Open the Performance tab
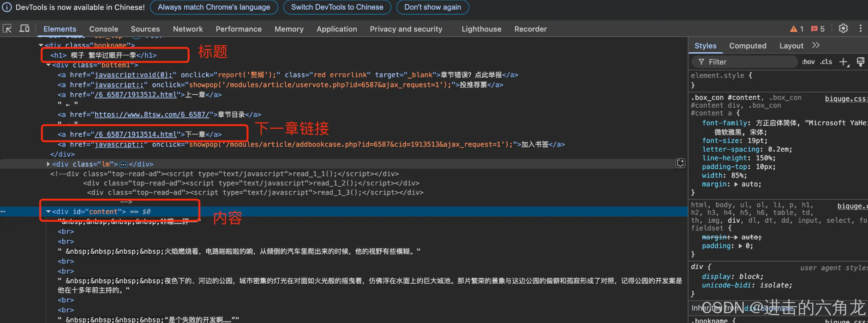The height and width of the screenshot is (323, 868). pos(239,29)
